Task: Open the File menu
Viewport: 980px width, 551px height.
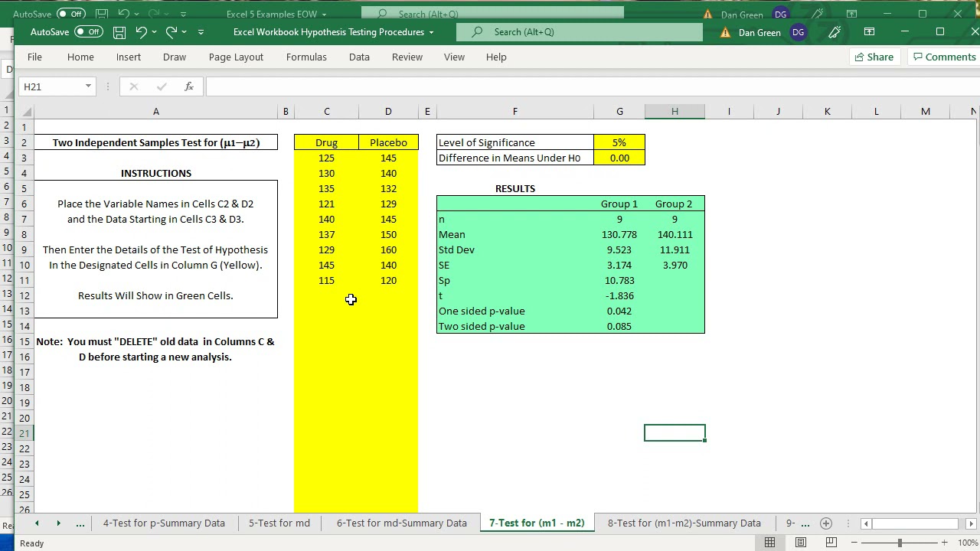Action: click(34, 57)
